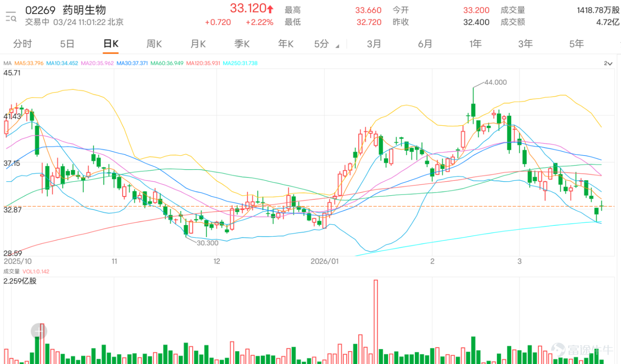Click the MA250:31.738 indicator label

(240, 63)
